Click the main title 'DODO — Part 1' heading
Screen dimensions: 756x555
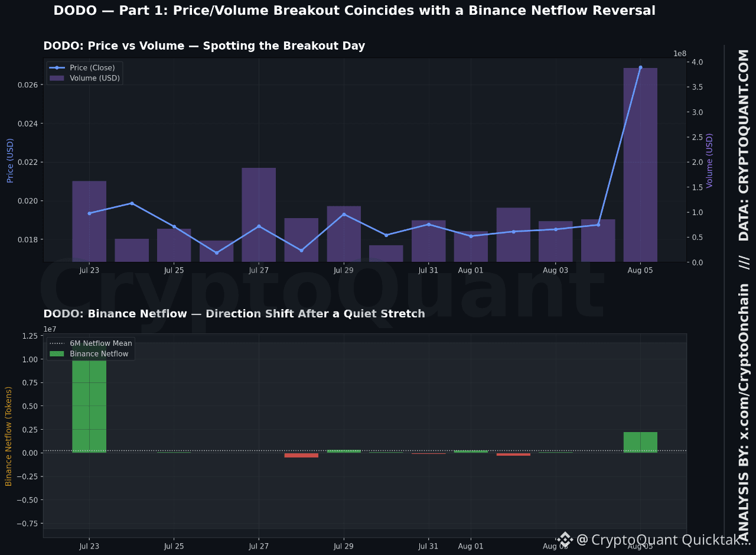(354, 11)
